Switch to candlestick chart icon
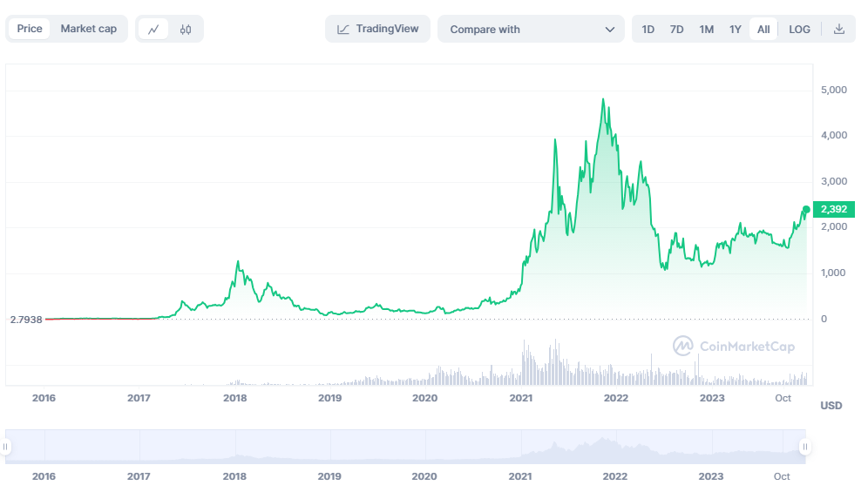Image resolution: width=868 pixels, height=492 pixels. click(186, 30)
